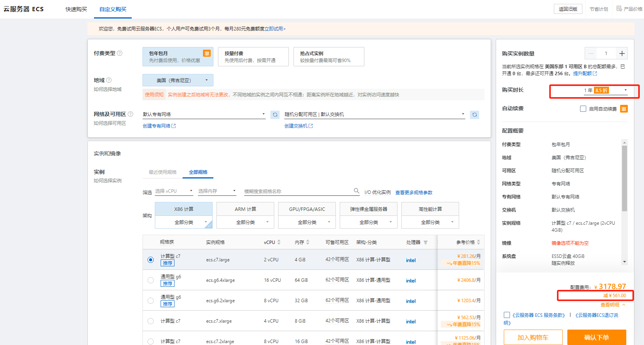Choose the 包年包月 billing option
Screen dimensions: 644x345
click(x=178, y=57)
